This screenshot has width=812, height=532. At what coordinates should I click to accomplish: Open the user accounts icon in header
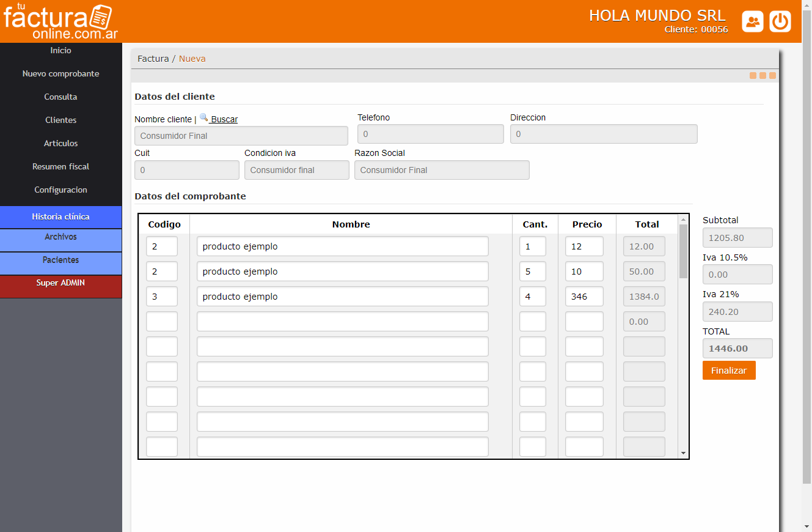tap(753, 21)
